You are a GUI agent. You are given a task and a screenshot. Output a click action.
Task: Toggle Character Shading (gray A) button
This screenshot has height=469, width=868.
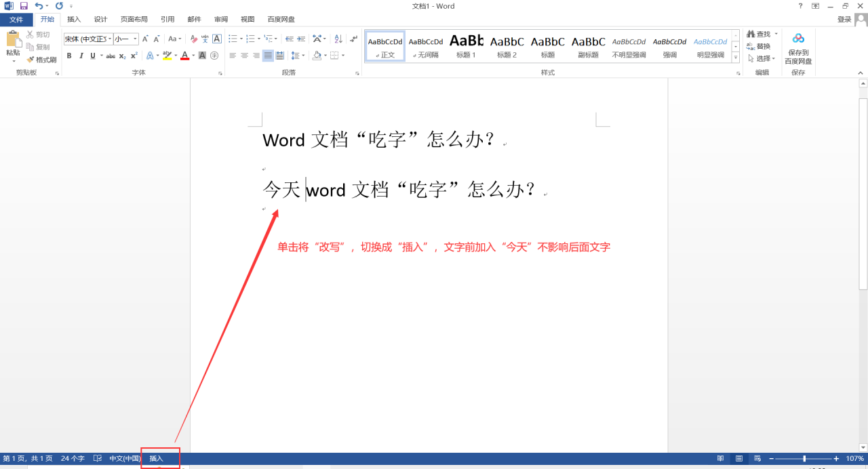pos(202,56)
